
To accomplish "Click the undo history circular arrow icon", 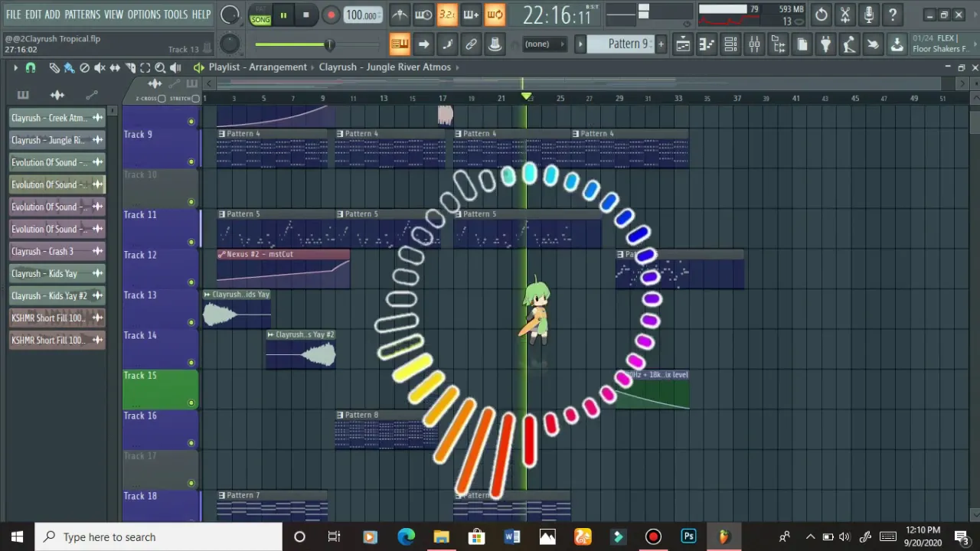I will click(821, 15).
